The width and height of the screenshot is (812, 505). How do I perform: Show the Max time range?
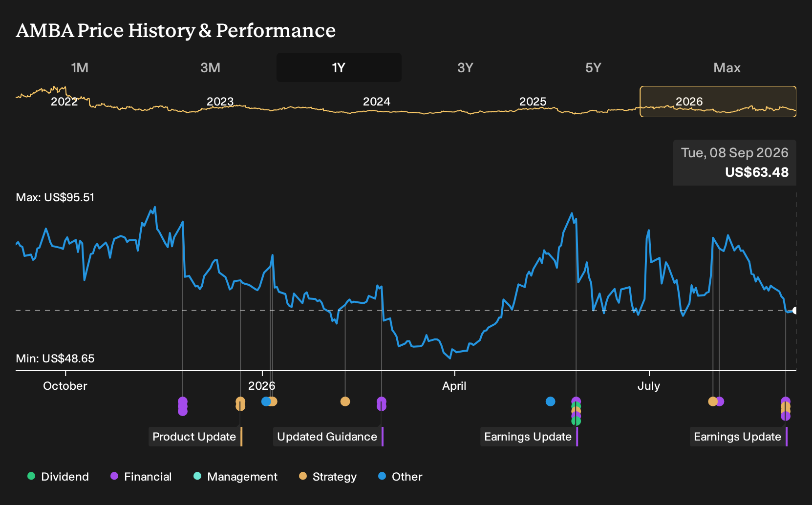(x=727, y=67)
